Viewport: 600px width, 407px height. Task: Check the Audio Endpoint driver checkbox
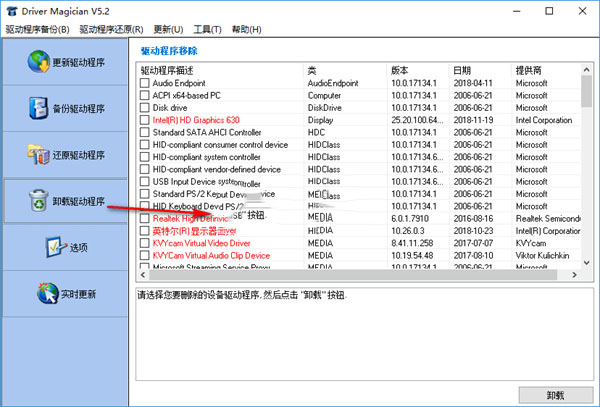pyautogui.click(x=145, y=83)
